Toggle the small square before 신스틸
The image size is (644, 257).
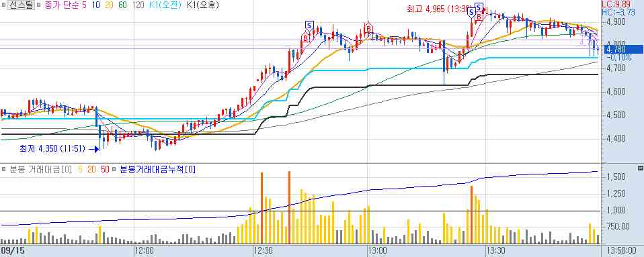[x=4, y=5]
